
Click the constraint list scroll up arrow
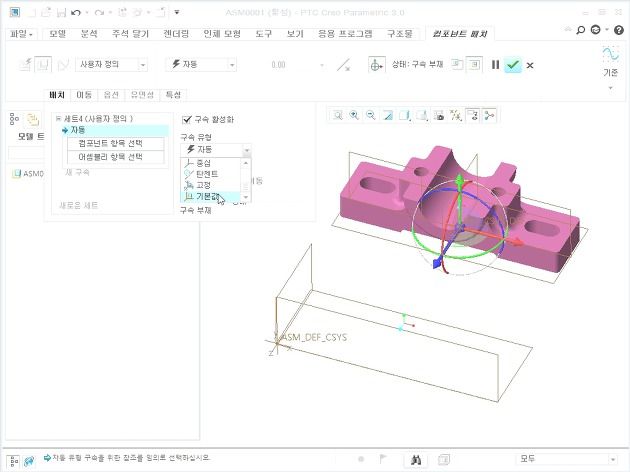coord(246,163)
